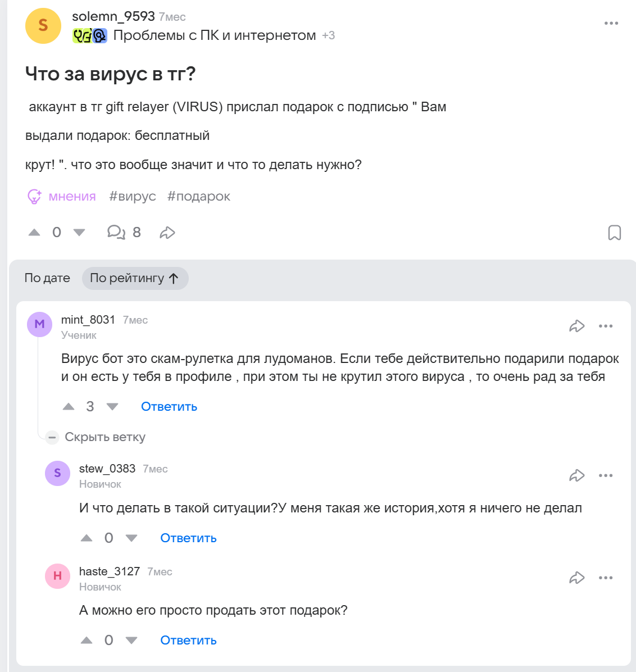The width and height of the screenshot is (636, 672).
Task: Open the question's three-dot options menu
Action: click(611, 24)
